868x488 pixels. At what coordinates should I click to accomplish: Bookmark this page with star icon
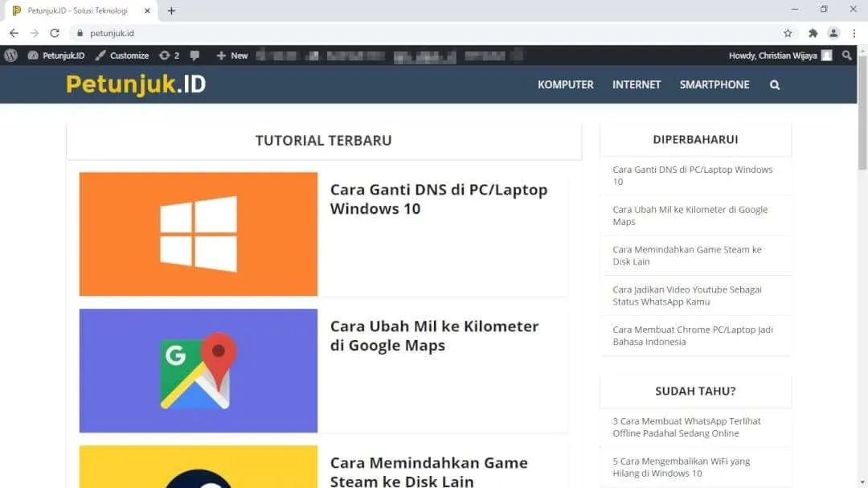pyautogui.click(x=788, y=33)
